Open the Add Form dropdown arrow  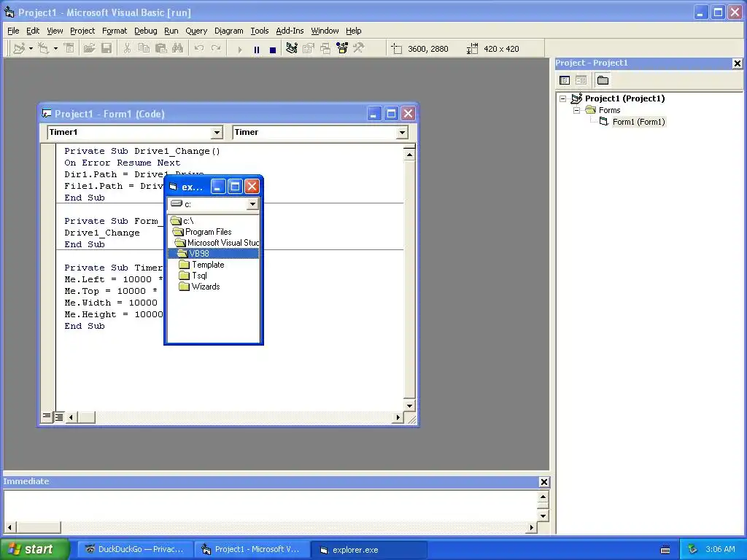tap(55, 48)
